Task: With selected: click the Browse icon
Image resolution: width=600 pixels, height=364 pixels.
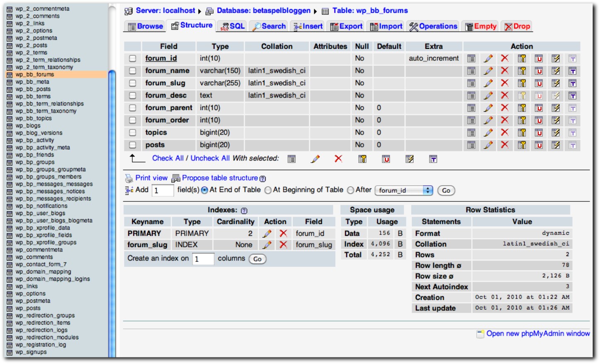Action: click(292, 159)
